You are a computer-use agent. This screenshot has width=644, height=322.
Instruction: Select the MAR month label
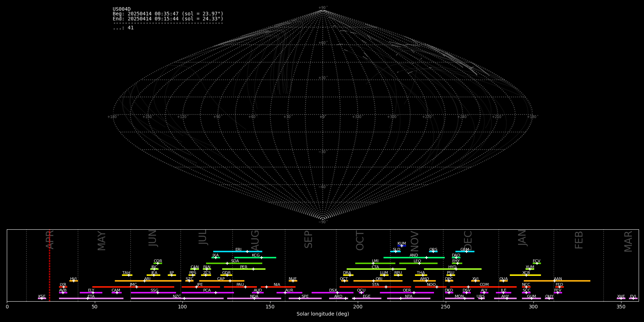(628, 241)
